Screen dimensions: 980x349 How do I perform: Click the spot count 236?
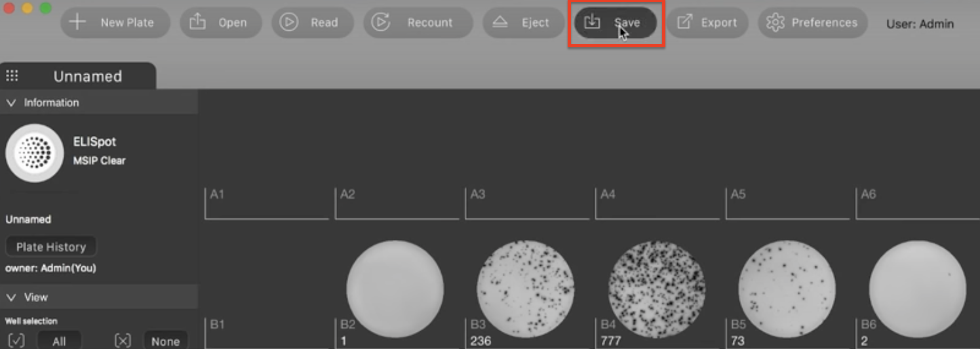pos(480,341)
